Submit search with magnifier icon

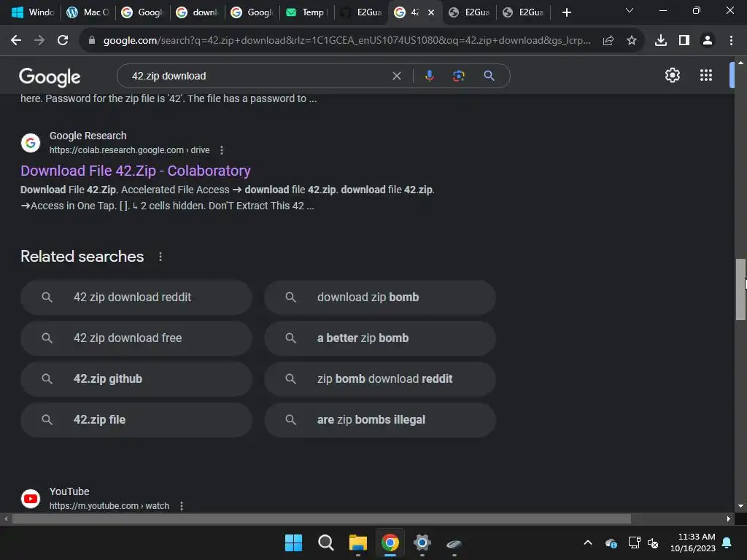coord(489,76)
